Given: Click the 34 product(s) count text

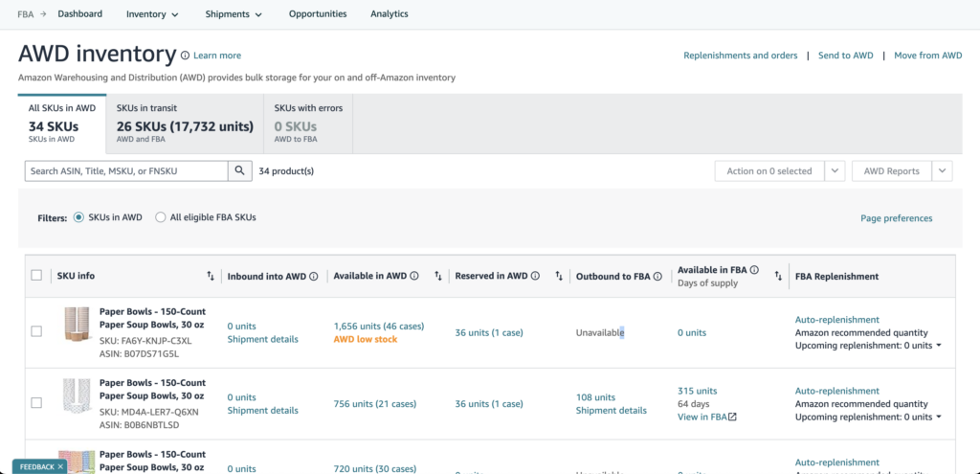Looking at the screenshot, I should pyautogui.click(x=286, y=171).
